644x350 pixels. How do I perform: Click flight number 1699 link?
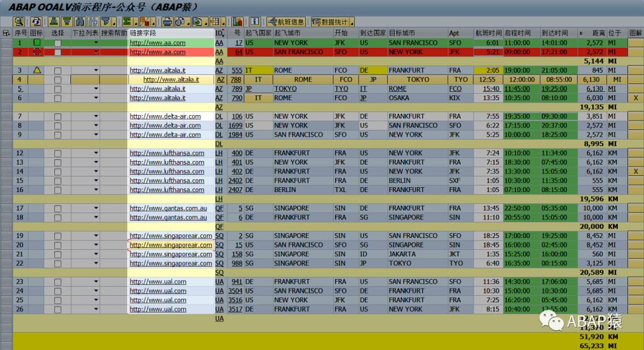pyautogui.click(x=236, y=126)
